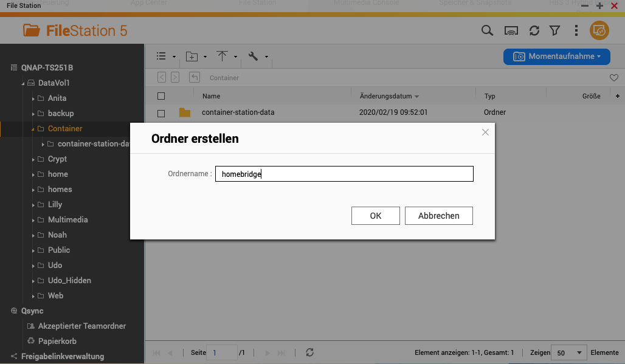
Task: Refresh file list via top refresh icon
Action: tap(534, 30)
